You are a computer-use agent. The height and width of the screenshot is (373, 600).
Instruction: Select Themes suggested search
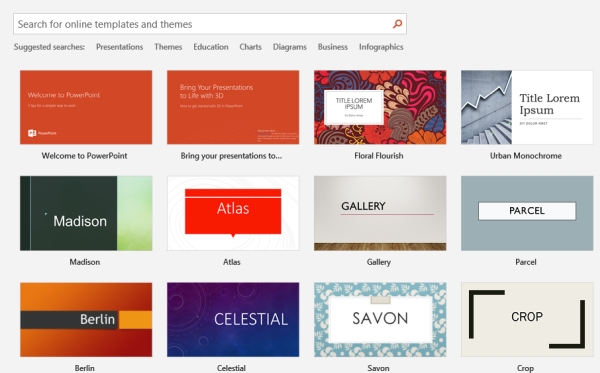point(168,47)
